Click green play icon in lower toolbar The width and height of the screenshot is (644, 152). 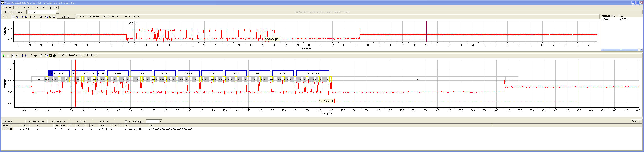(x=4, y=56)
